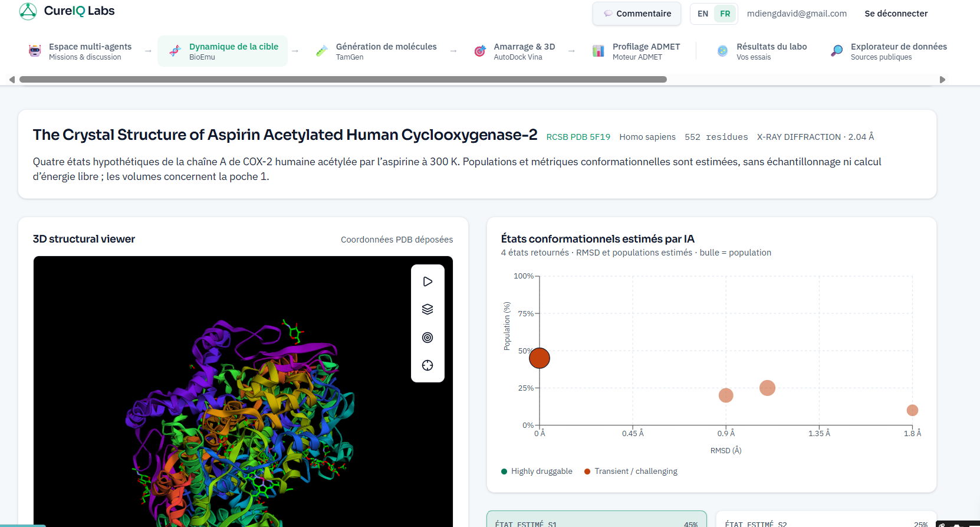
Task: Click the mdiengdavid@gmail.com account email
Action: [x=797, y=14]
